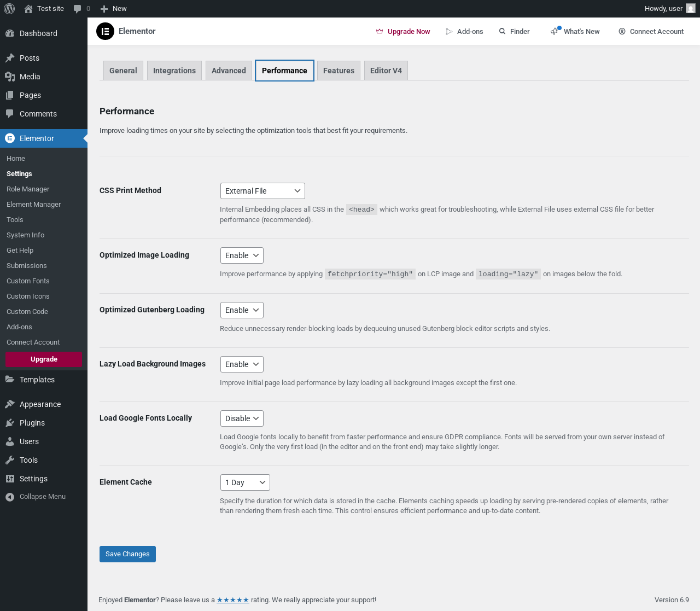Open the Tools item in Elementor submenu
The width and height of the screenshot is (700, 611).
coord(44,220)
